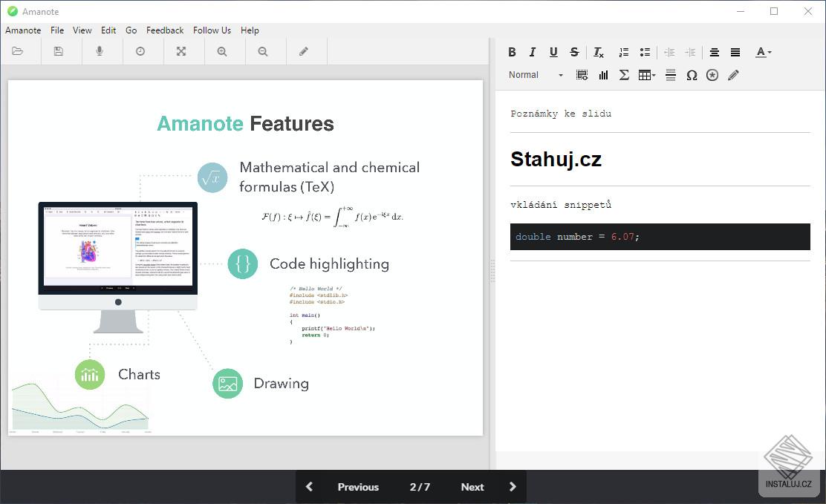The image size is (826, 504).
Task: Open a file with the folder icon
Action: (18, 51)
